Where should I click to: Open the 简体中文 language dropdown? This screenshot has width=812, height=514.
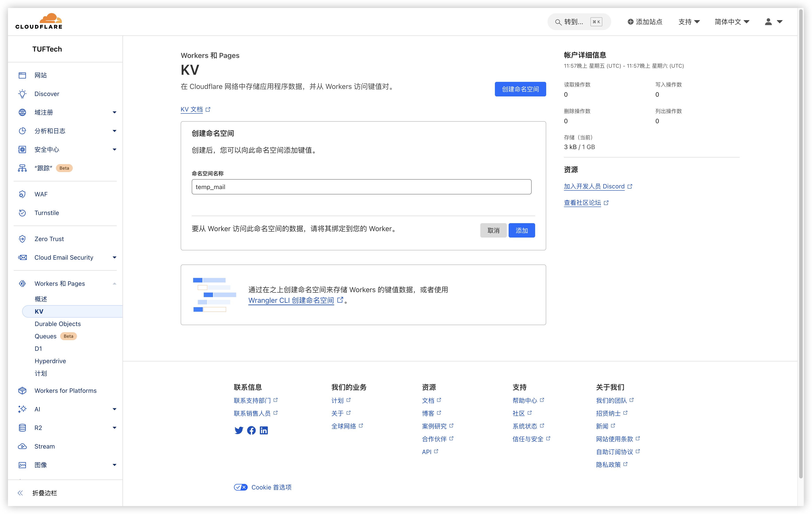732,22
